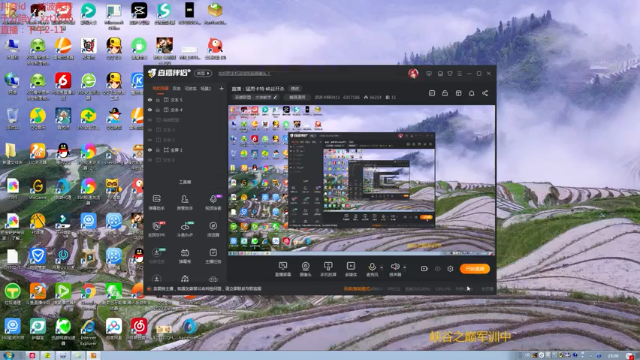Open the skin shirt icon
This screenshot has width=640, height=360.
tap(450, 74)
